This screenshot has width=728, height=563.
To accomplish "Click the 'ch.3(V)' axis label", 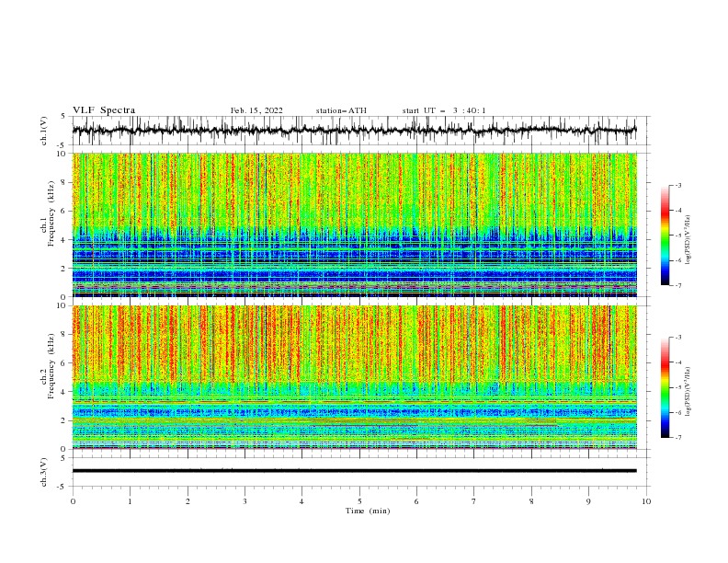I will 44,472.
